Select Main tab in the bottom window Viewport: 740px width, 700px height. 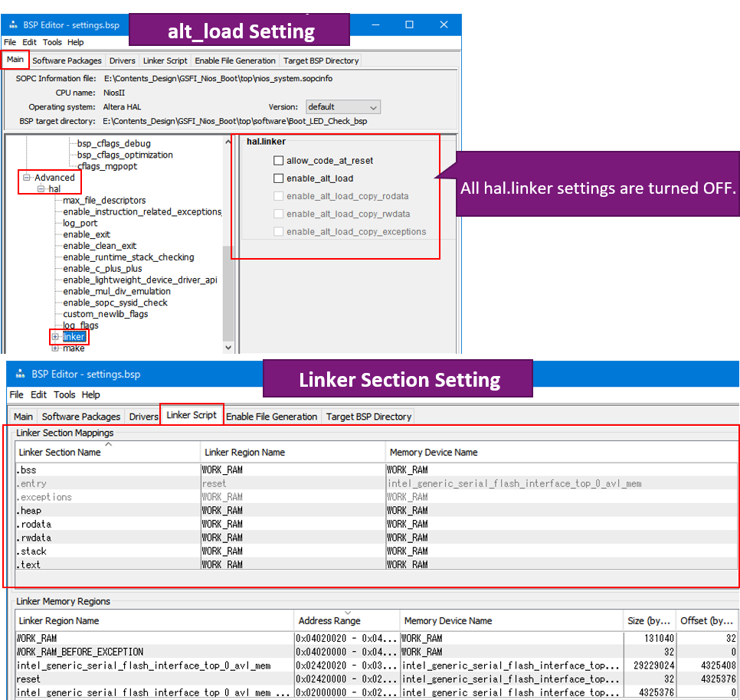pos(23,417)
